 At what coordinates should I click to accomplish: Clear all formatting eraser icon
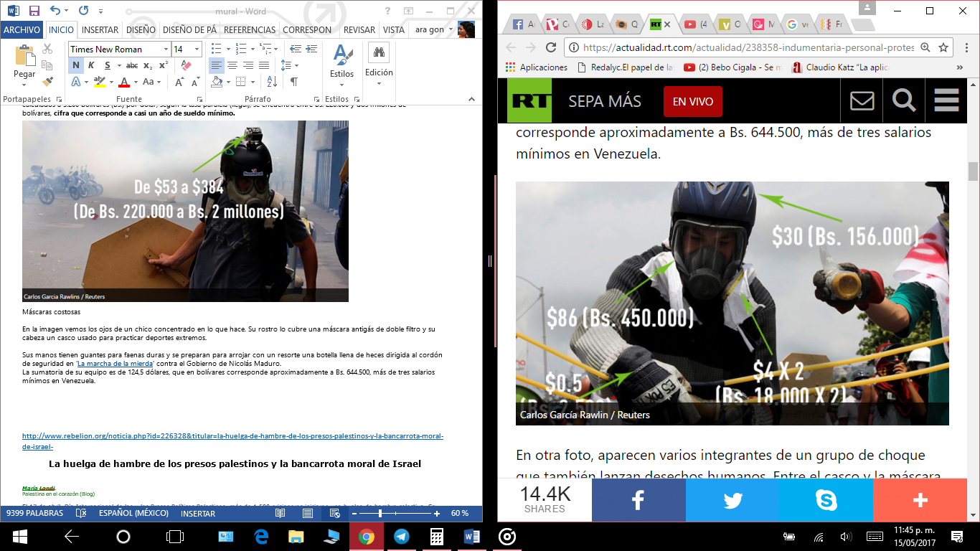(187, 65)
